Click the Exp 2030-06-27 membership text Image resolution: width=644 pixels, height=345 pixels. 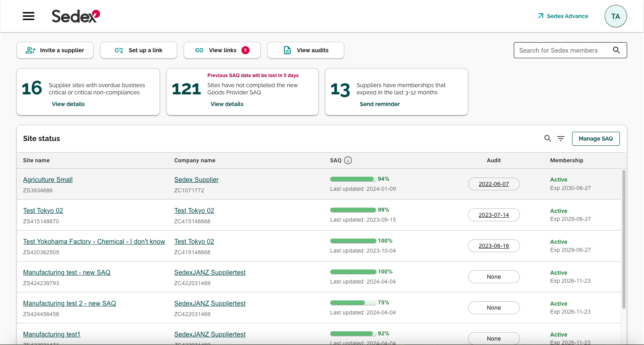click(x=570, y=188)
